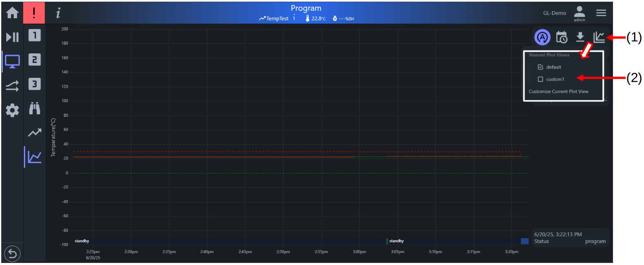Click the back arrow circle icon
The height and width of the screenshot is (265, 644).
(x=12, y=253)
